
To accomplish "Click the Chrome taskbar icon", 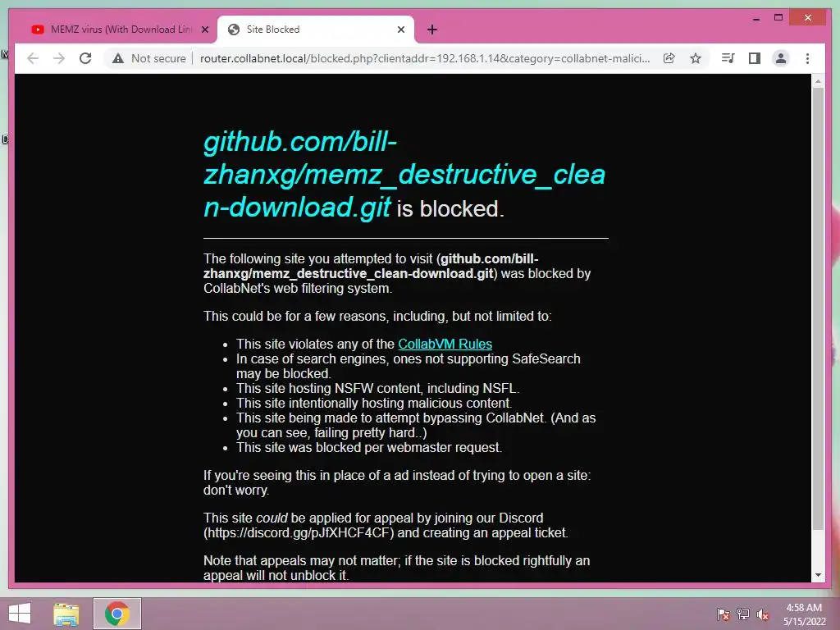I will click(x=116, y=614).
